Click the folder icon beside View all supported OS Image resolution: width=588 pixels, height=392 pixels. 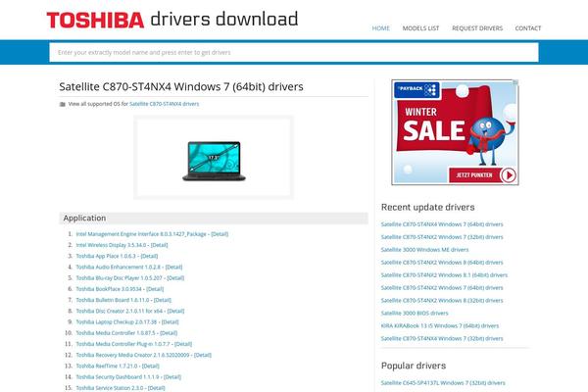[63, 104]
